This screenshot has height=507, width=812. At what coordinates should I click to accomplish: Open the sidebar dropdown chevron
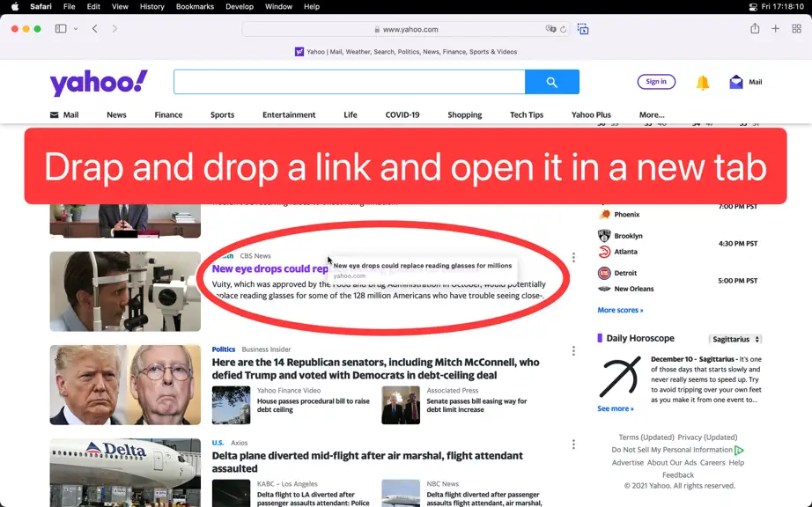(76, 29)
